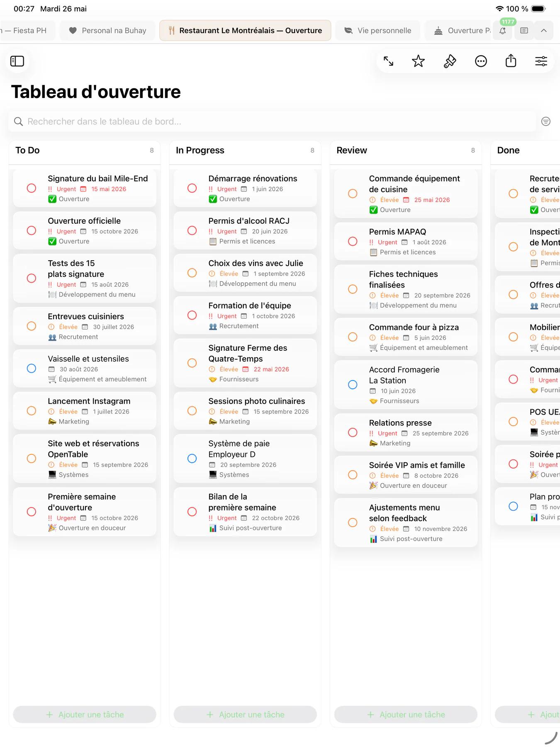Open the Relations presse card title
This screenshot has width=560, height=747.
(400, 423)
